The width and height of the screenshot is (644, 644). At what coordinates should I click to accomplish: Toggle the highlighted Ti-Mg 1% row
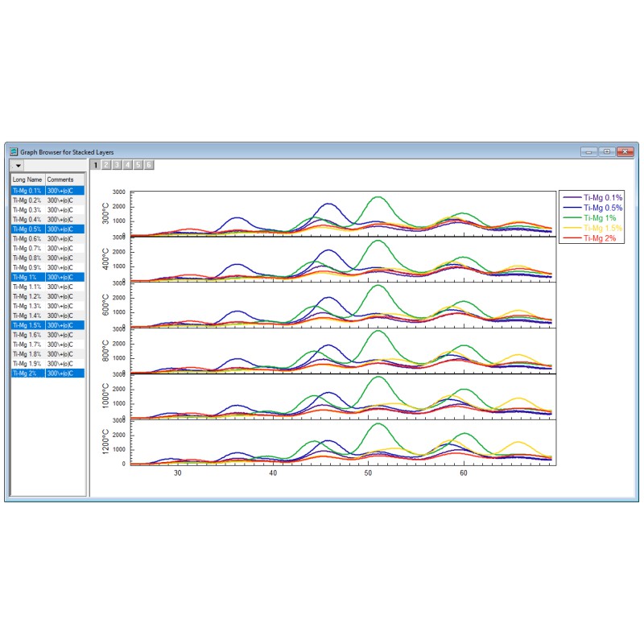(x=27, y=277)
